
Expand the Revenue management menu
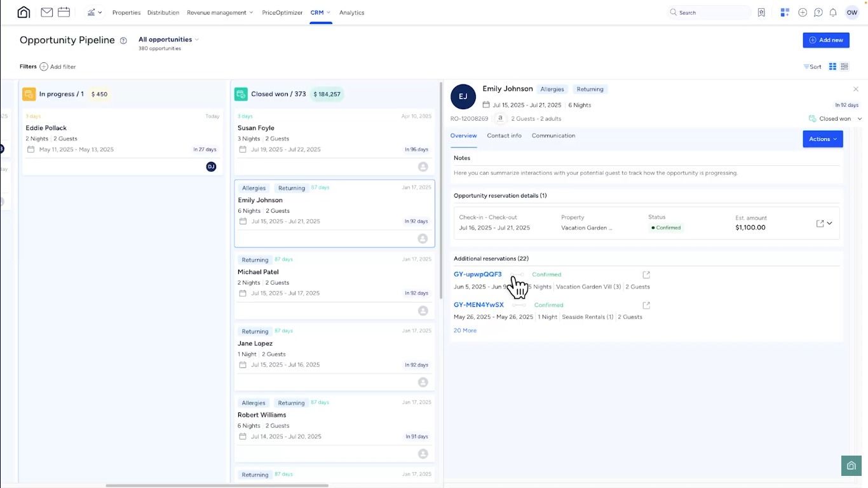click(220, 13)
